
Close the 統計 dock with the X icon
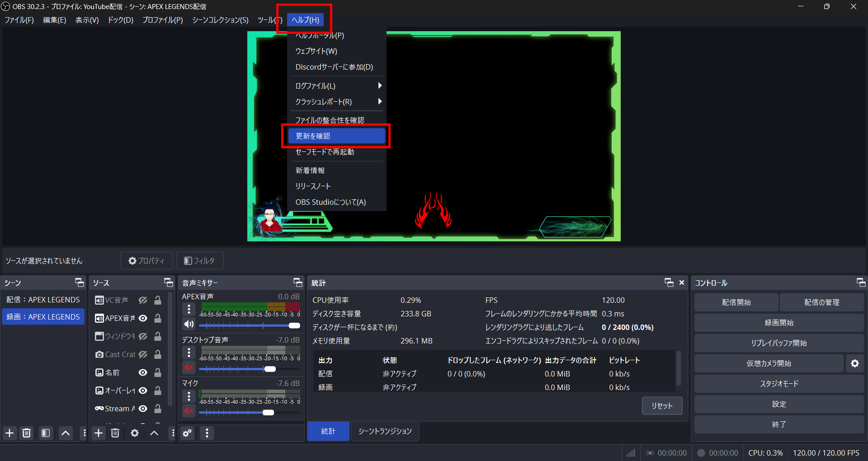point(682,282)
